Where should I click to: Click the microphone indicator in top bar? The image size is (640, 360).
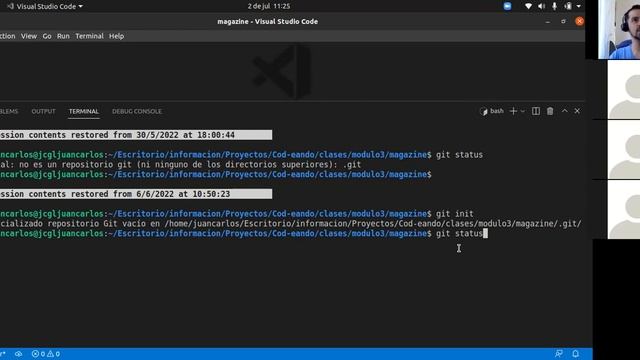(x=554, y=6)
